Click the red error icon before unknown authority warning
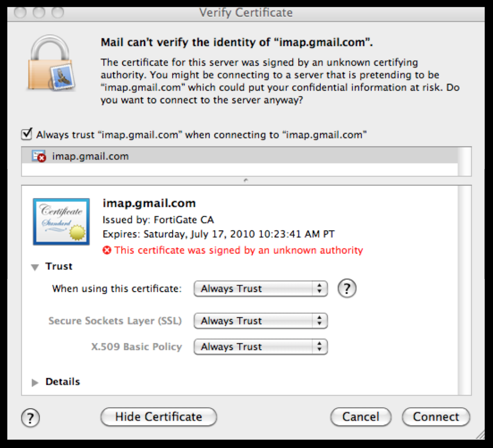Screen dimensions: 493x448 tap(107, 250)
